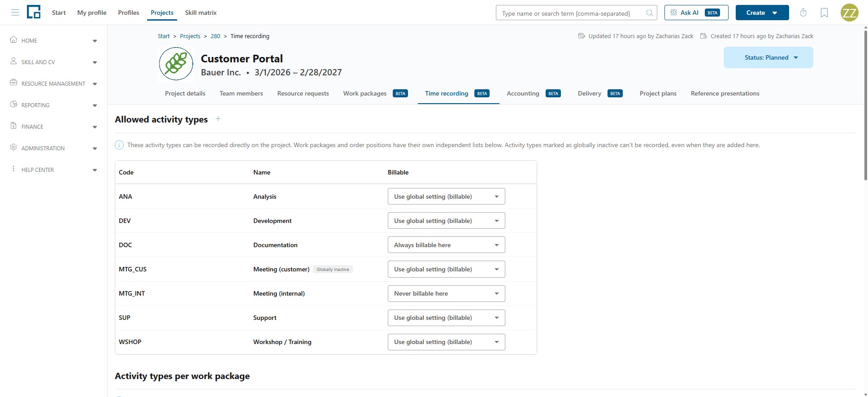The height and width of the screenshot is (397, 868).
Task: Switch to the Team members tab
Action: 241,93
